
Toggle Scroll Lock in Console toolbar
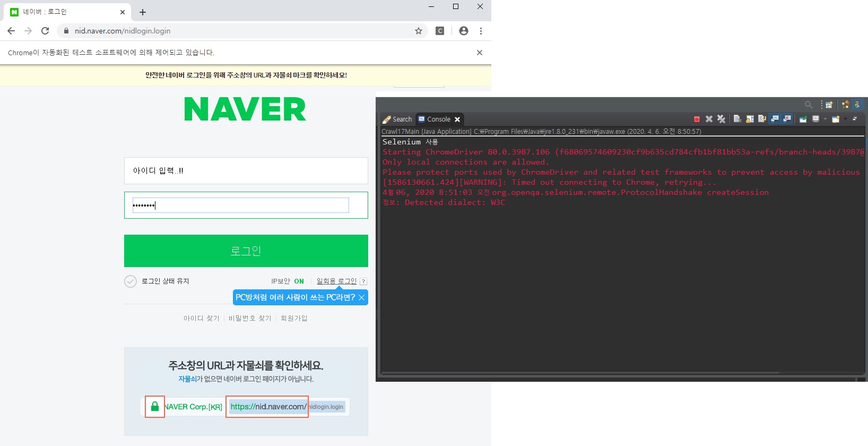click(x=750, y=119)
